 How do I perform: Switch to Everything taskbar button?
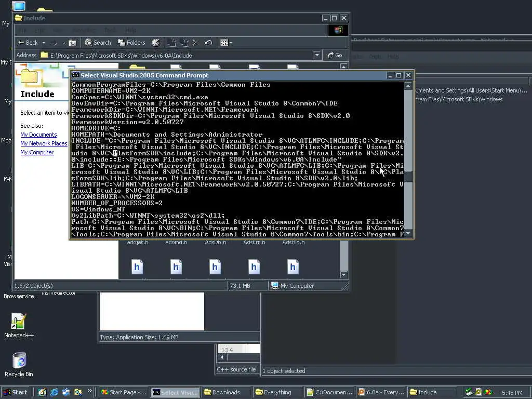(278, 392)
